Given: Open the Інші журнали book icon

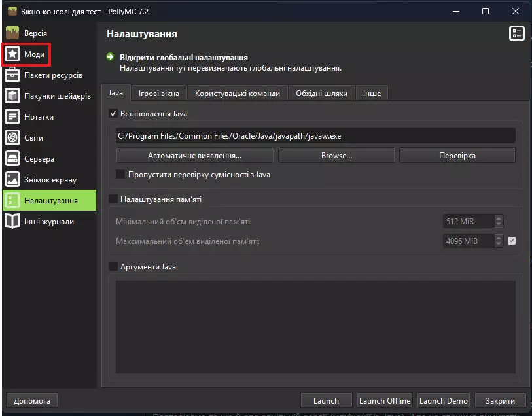Looking at the screenshot, I should pyautogui.click(x=13, y=222).
